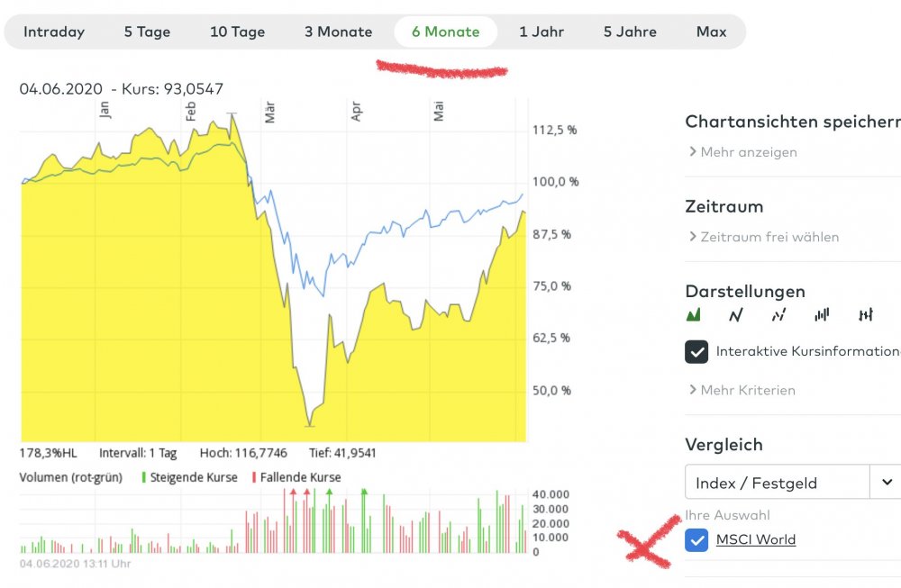901x588 pixels.
Task: Choose the Max time range tab
Action: [711, 32]
